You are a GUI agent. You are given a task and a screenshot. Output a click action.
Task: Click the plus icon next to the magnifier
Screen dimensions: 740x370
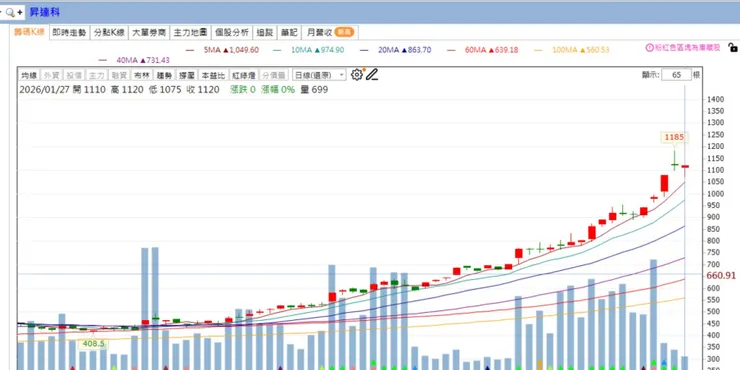tap(20, 12)
